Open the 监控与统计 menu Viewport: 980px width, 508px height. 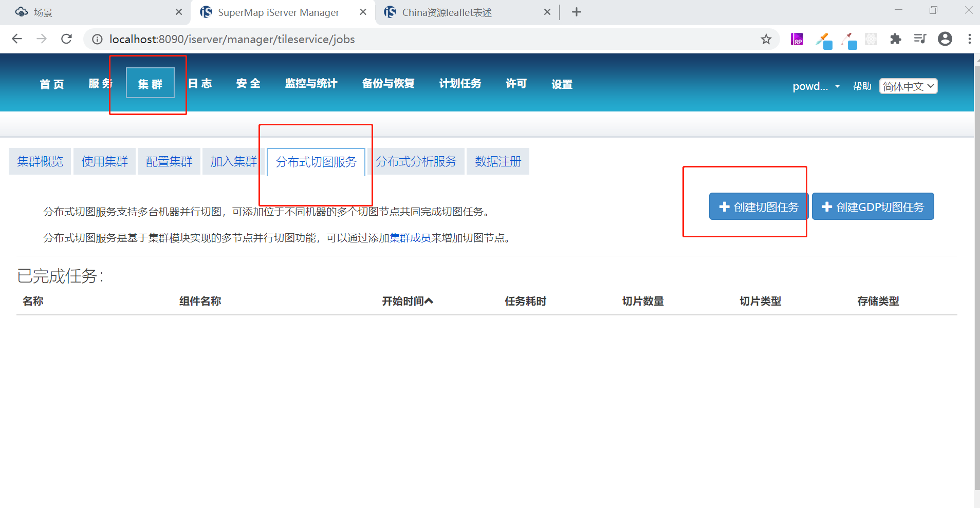(x=311, y=84)
